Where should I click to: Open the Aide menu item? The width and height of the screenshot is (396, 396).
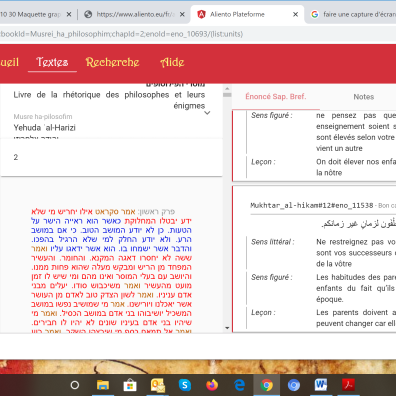click(172, 62)
